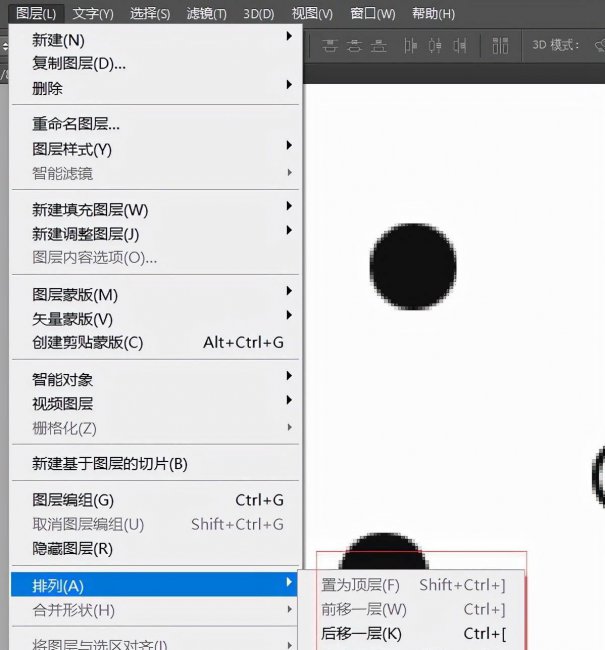605x650 pixels.
Task: Open the 视图(V) menu
Action: (x=312, y=14)
